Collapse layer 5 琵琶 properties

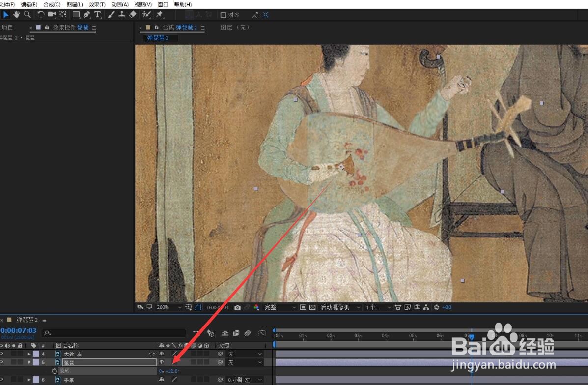pos(29,362)
